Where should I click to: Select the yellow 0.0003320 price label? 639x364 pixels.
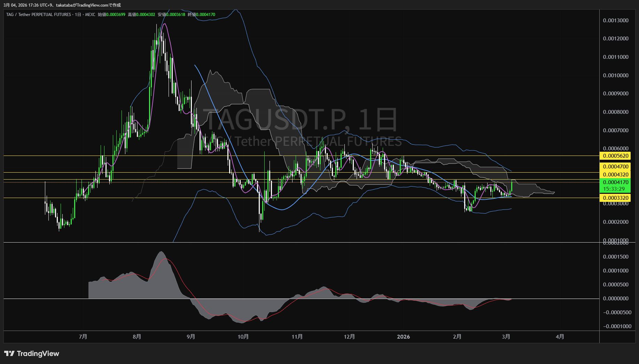[x=615, y=198]
